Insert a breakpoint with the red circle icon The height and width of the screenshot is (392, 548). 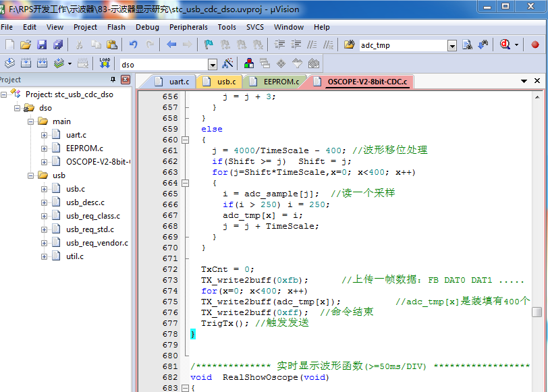click(535, 45)
